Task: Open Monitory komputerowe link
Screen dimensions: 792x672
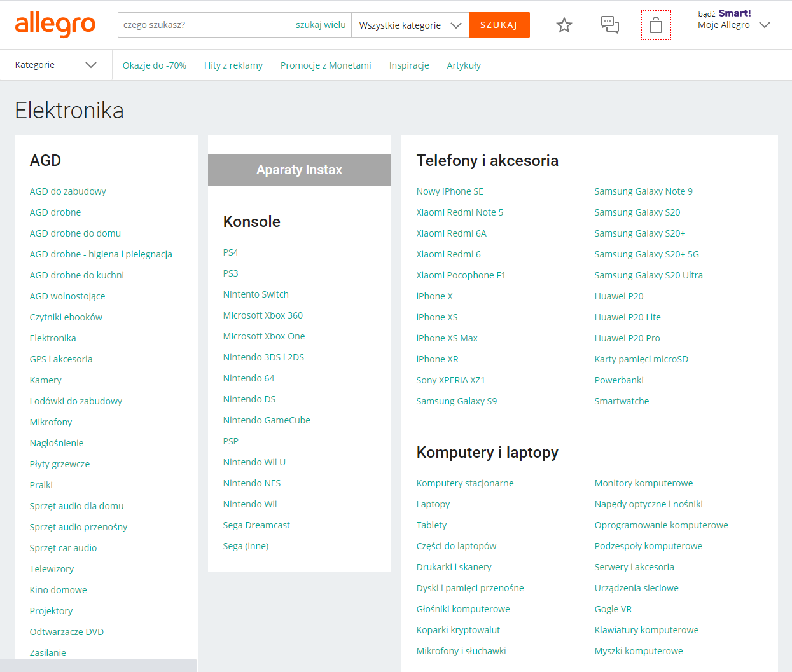Action: pyautogui.click(x=644, y=483)
